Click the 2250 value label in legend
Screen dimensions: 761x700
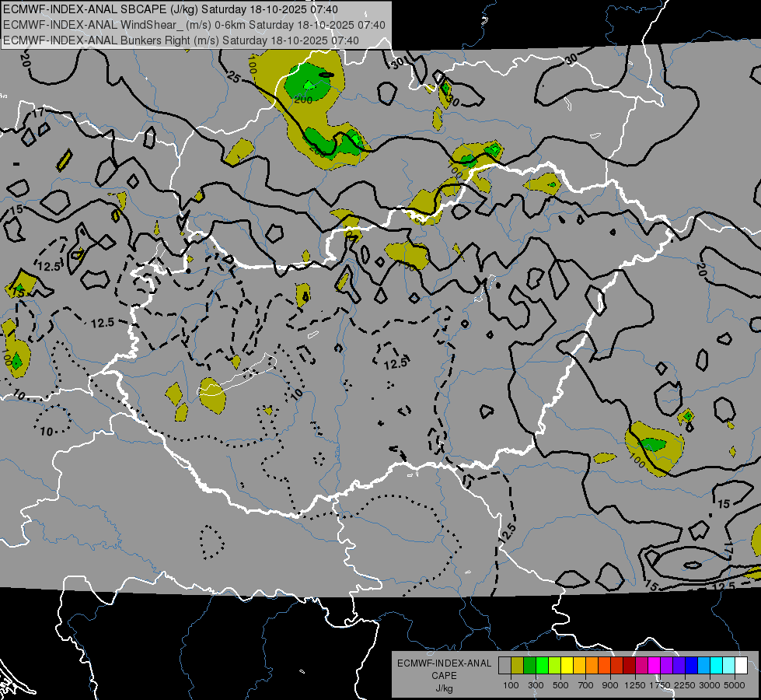tap(685, 685)
